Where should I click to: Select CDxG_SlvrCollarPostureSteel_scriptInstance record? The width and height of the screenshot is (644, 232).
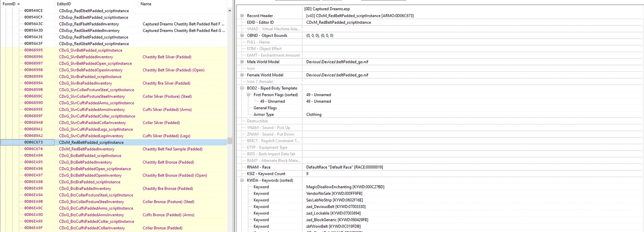tap(114, 90)
